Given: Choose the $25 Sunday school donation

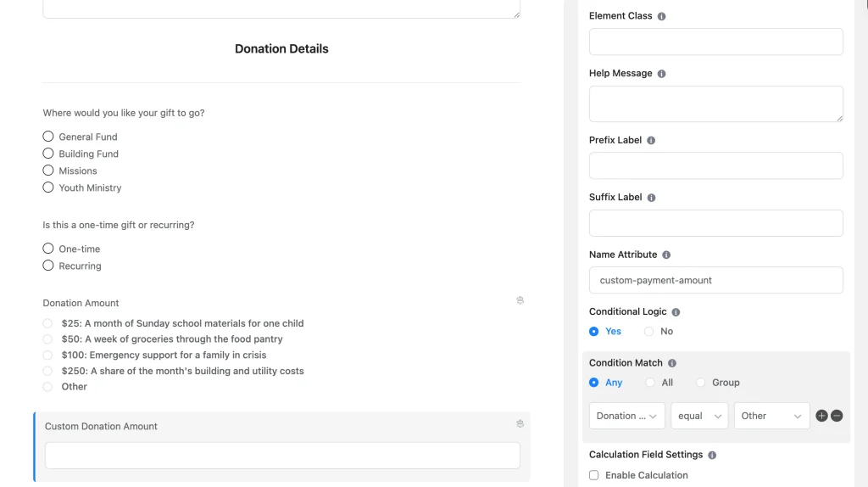Looking at the screenshot, I should point(47,323).
